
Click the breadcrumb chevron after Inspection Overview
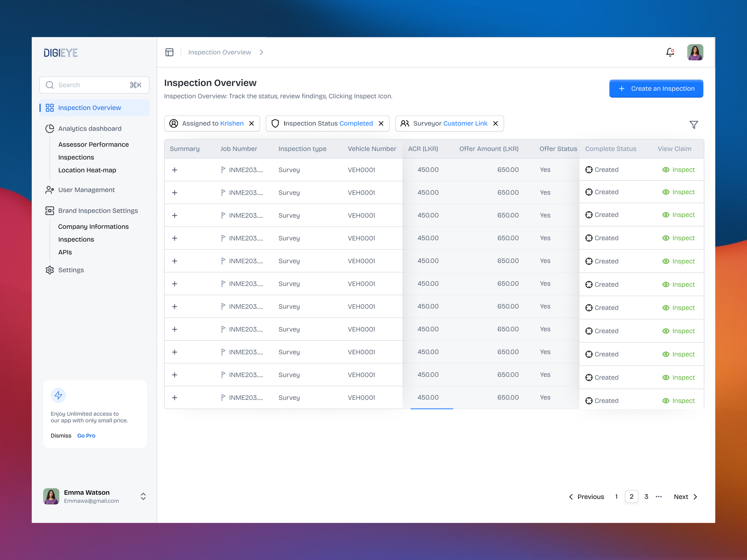[x=261, y=52]
